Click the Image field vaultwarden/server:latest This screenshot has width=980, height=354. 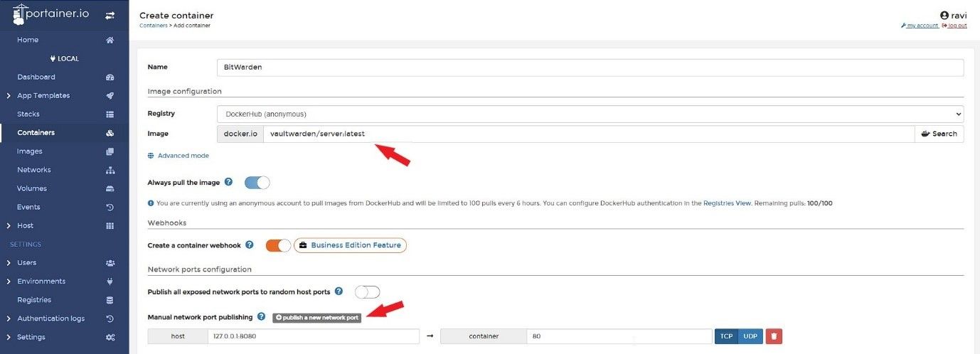(589, 134)
